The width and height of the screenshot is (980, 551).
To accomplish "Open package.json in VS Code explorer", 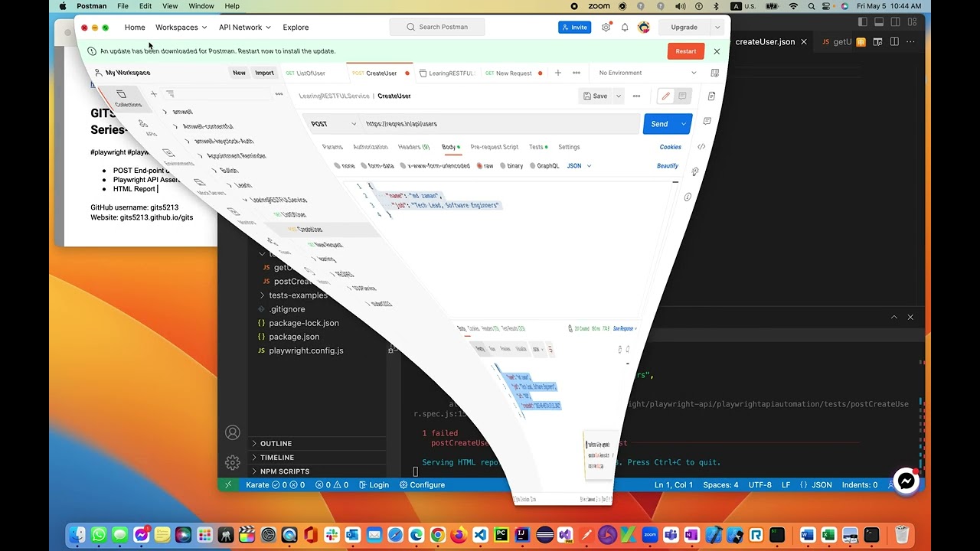I will [x=294, y=337].
